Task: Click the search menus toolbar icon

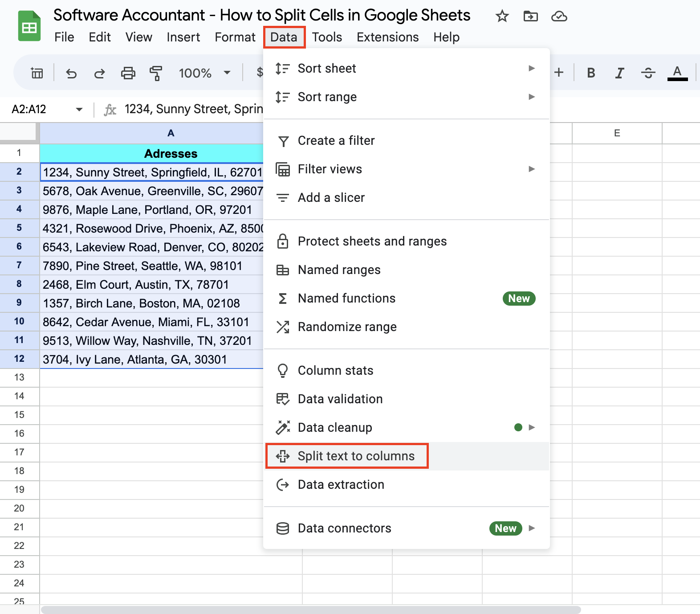Action: pos(37,73)
